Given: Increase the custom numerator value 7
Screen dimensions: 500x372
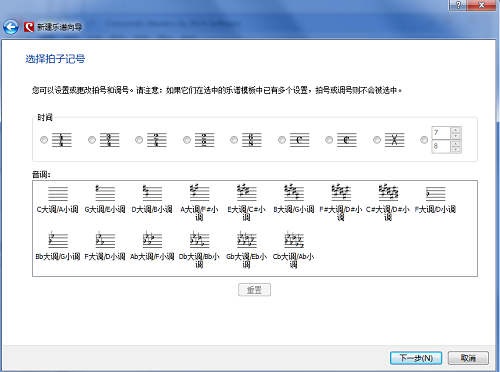Looking at the screenshot, I should [456, 130].
